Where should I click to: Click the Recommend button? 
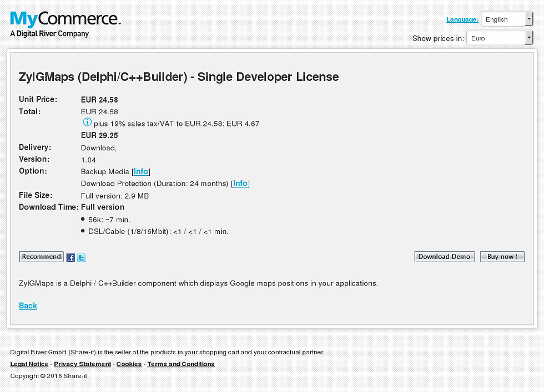point(41,257)
